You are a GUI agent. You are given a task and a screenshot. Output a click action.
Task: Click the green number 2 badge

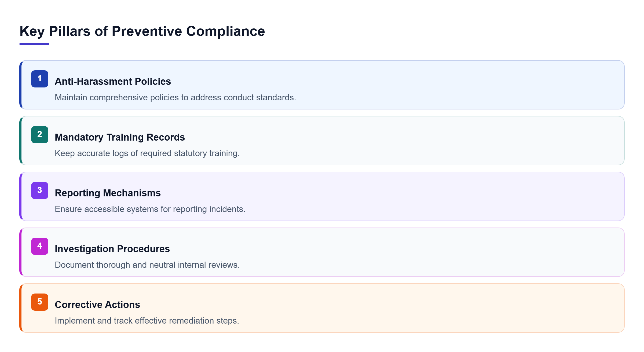40,135
